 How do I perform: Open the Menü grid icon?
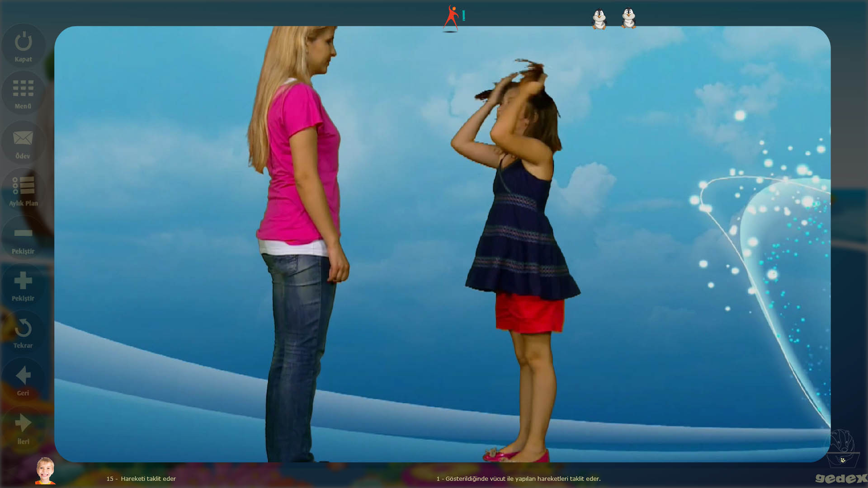[x=23, y=89]
